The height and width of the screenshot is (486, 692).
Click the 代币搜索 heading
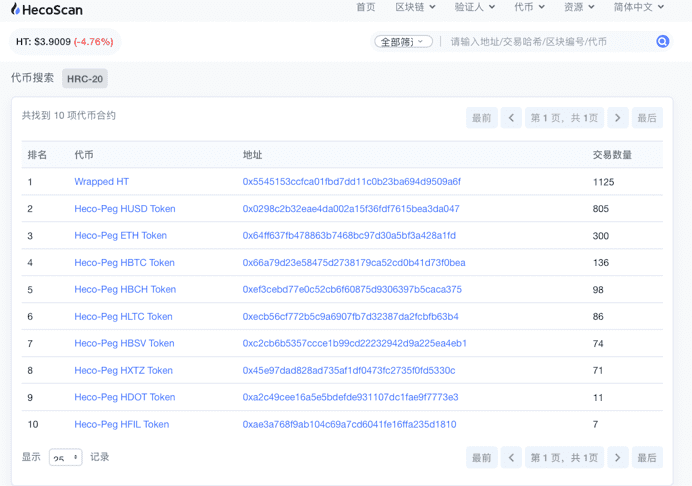tap(32, 78)
